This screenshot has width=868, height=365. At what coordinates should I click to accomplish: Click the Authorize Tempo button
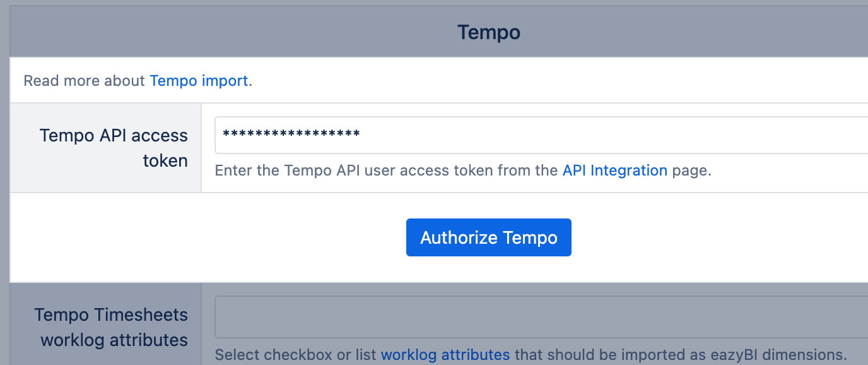click(x=489, y=237)
